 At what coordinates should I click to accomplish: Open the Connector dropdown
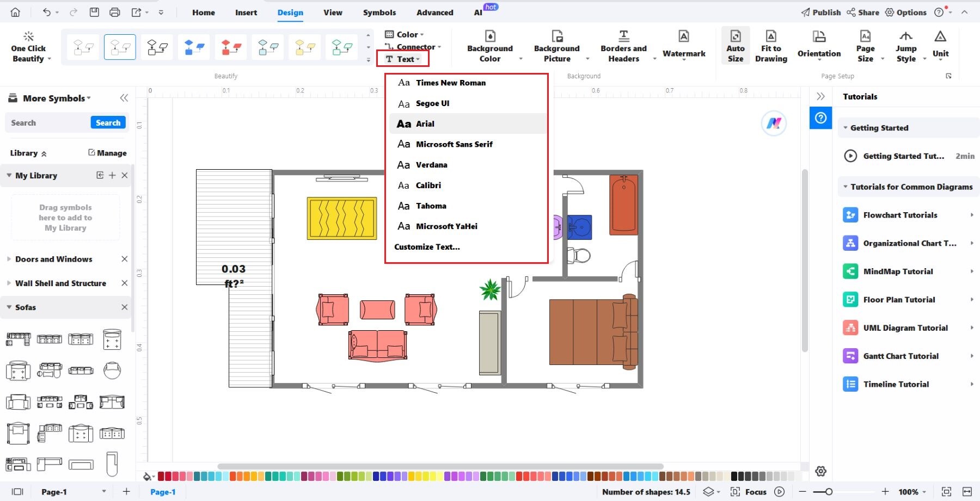tap(413, 47)
